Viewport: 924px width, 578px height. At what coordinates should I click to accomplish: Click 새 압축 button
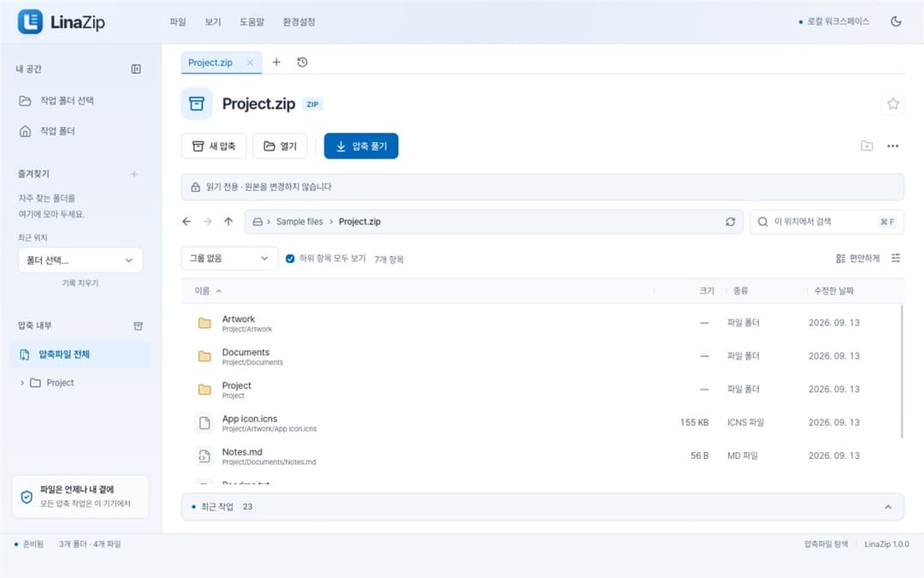tap(214, 146)
